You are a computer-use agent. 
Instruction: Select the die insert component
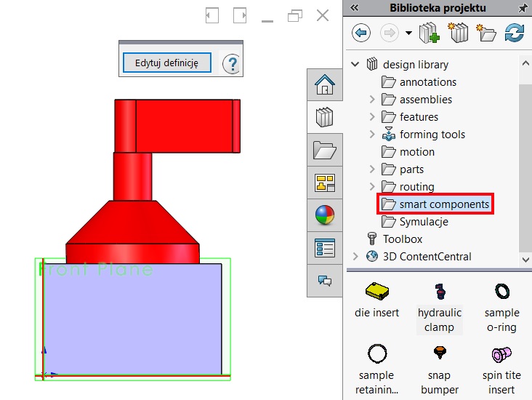[x=377, y=300]
